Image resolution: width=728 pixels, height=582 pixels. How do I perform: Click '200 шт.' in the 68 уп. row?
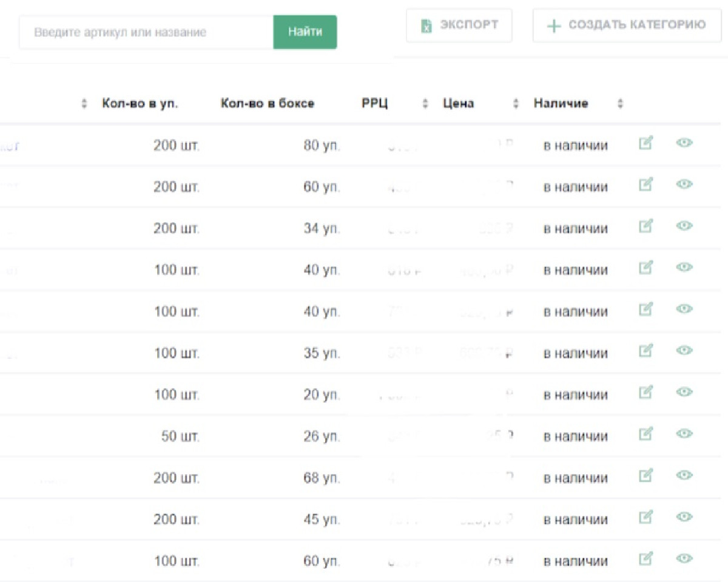coord(177,479)
